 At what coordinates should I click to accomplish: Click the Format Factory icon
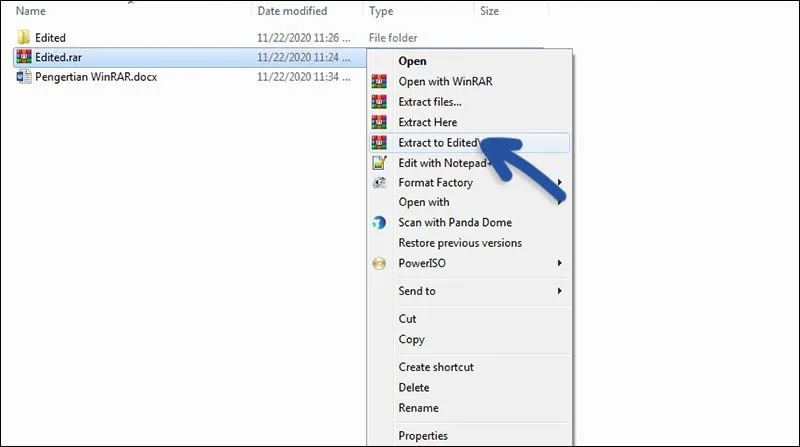click(379, 182)
